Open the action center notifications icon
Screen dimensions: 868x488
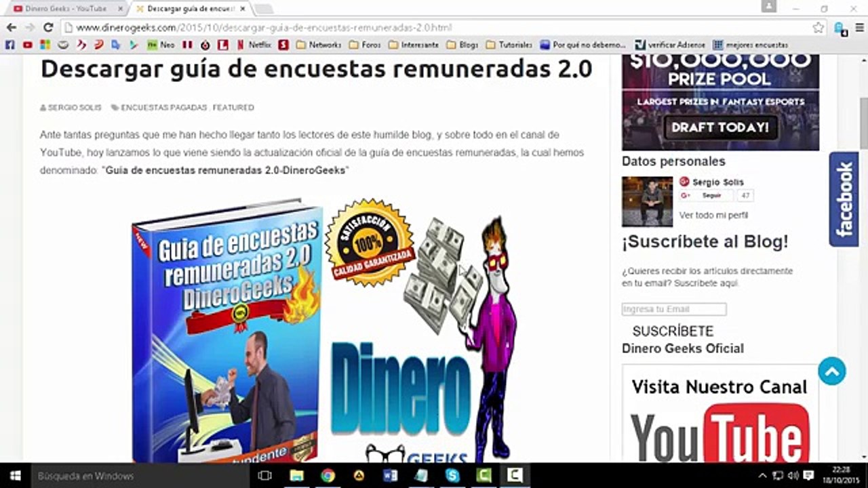click(808, 476)
